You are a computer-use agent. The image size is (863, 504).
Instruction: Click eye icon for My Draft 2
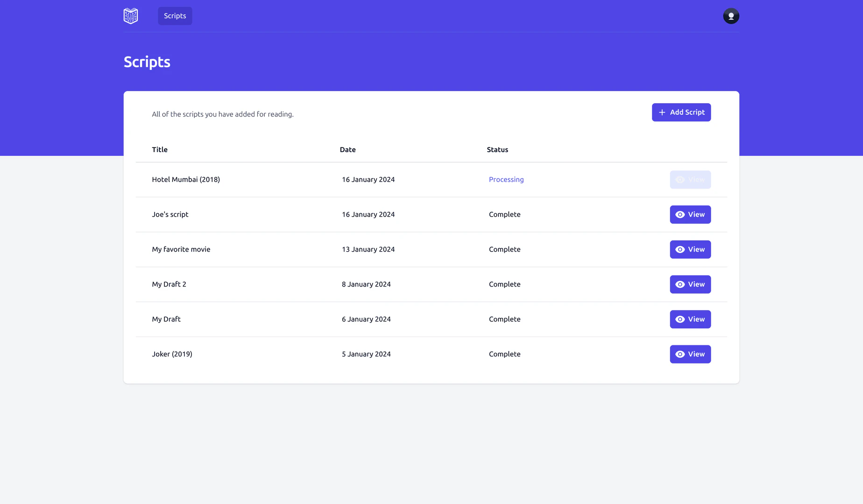(680, 285)
